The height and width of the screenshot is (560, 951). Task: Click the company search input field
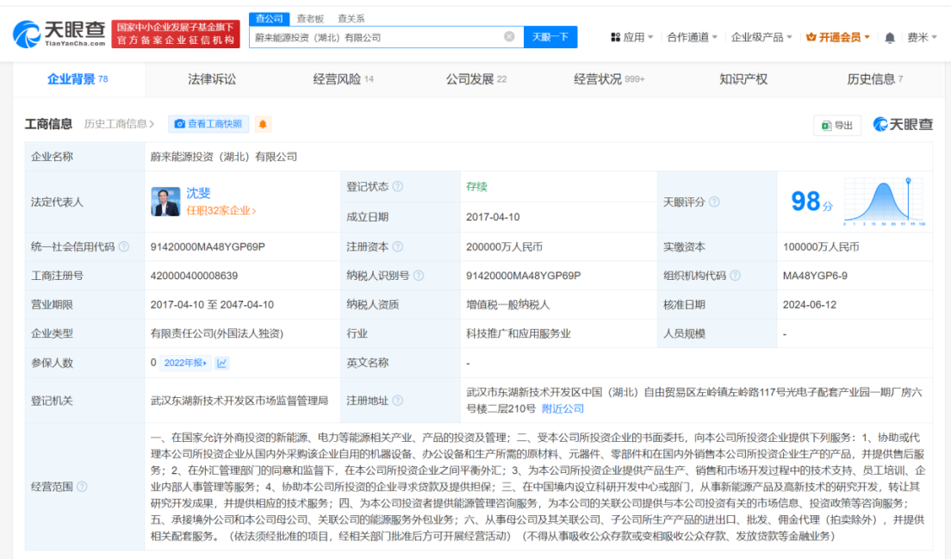click(388, 37)
